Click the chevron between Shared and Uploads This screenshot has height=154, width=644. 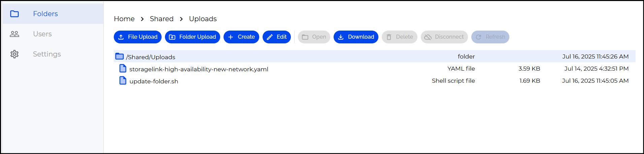(x=181, y=19)
